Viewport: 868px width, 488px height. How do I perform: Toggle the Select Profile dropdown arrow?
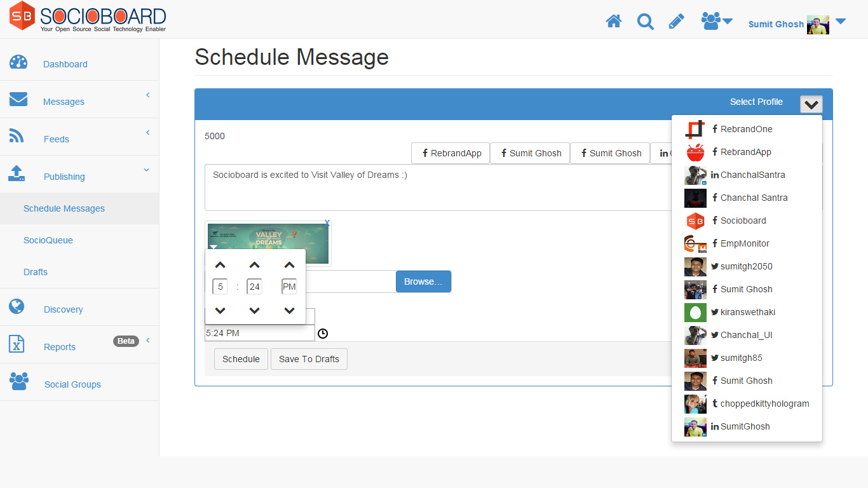811,104
